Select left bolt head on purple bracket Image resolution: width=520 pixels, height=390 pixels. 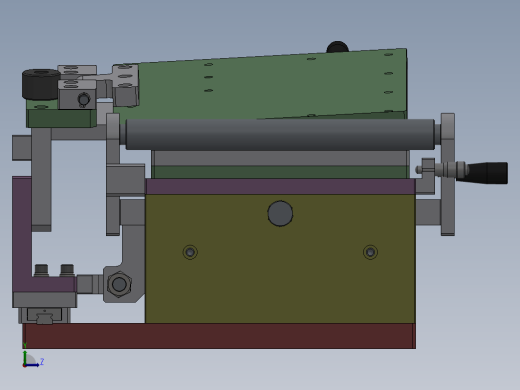pos(41,270)
